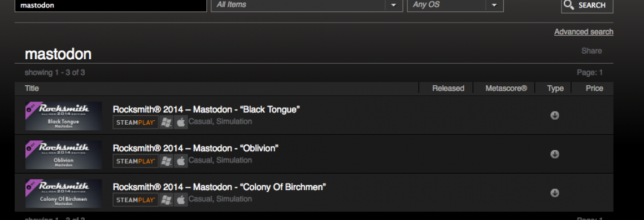Viewport: 644px width, 220px height.
Task: Sort results by the Released column
Action: tap(448, 88)
